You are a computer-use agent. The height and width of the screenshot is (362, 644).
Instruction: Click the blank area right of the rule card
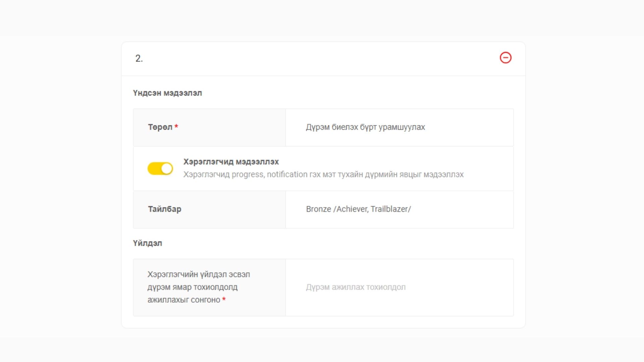point(584,184)
